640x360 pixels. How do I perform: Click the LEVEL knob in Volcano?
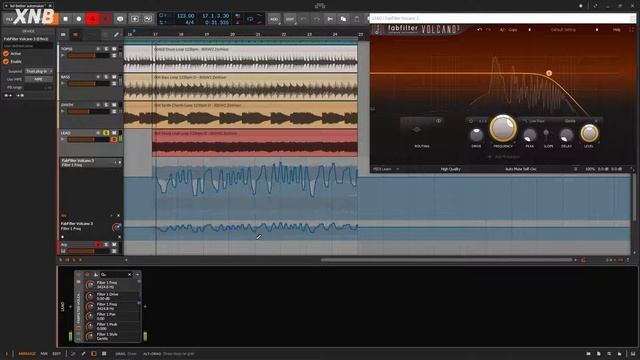tap(589, 133)
